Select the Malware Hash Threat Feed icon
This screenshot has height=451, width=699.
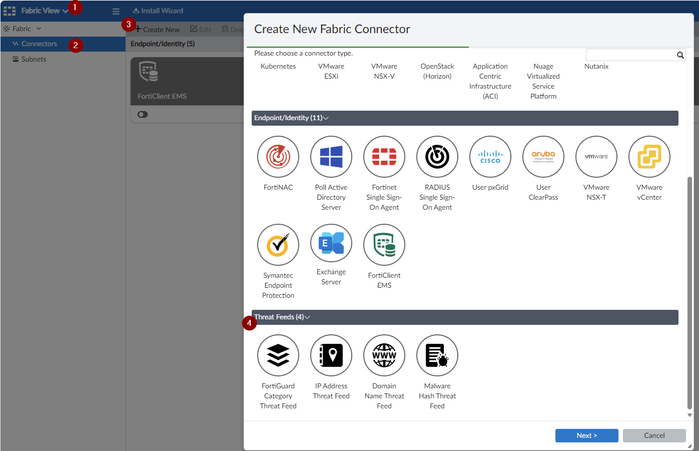(x=436, y=356)
